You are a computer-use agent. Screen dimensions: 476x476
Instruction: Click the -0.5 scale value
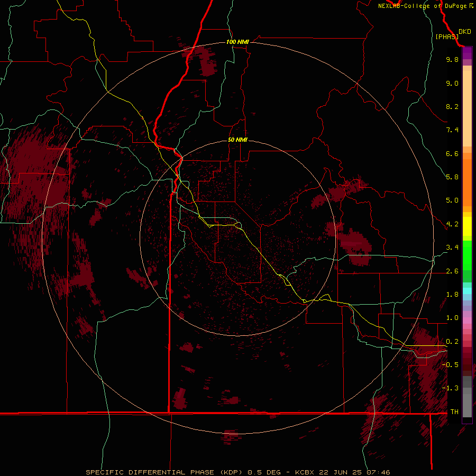click(450, 365)
